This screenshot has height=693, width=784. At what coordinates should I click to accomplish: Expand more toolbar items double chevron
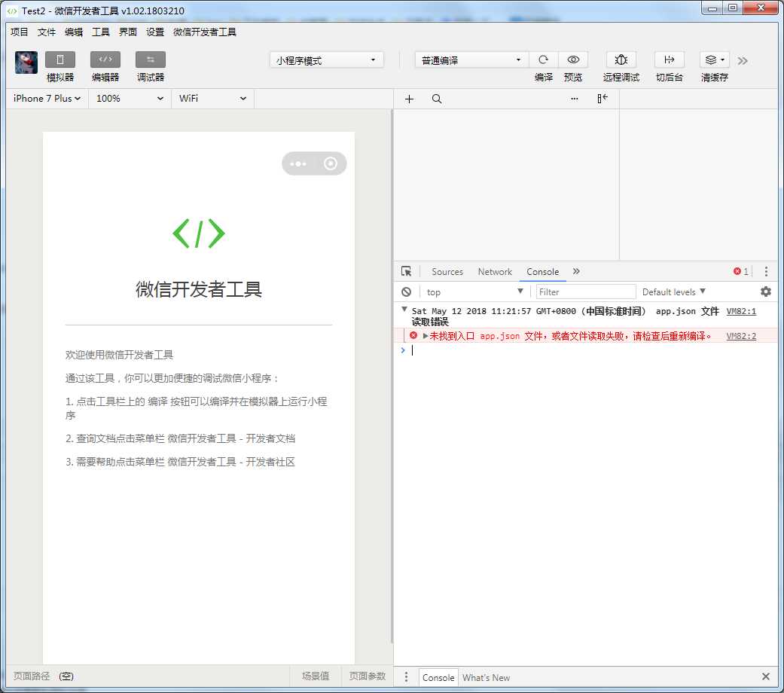pos(743,61)
